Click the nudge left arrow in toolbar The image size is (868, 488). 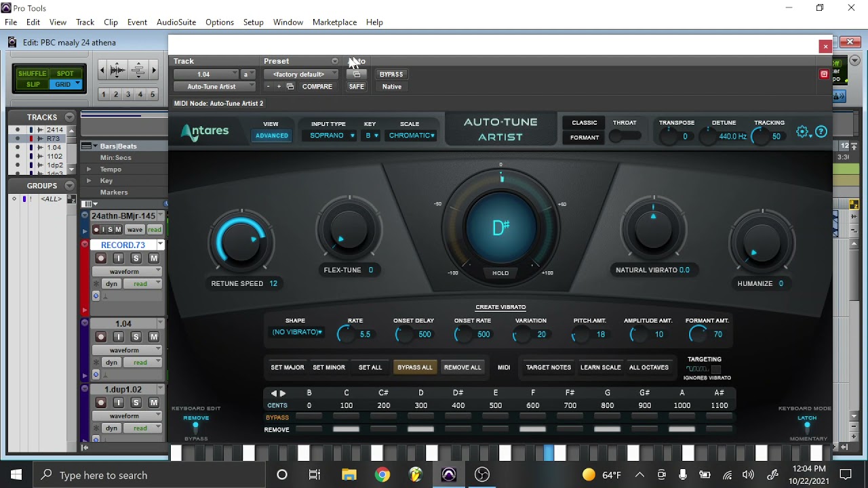(102, 70)
